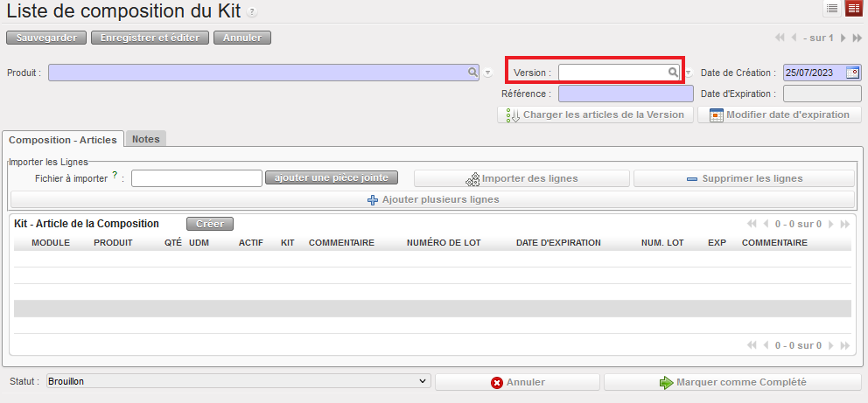Sort by KIT column header

point(287,243)
